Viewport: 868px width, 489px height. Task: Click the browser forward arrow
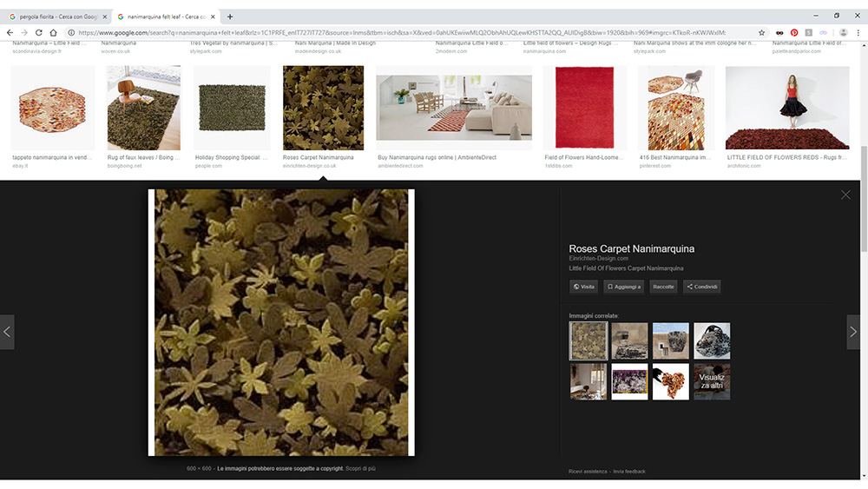(24, 33)
